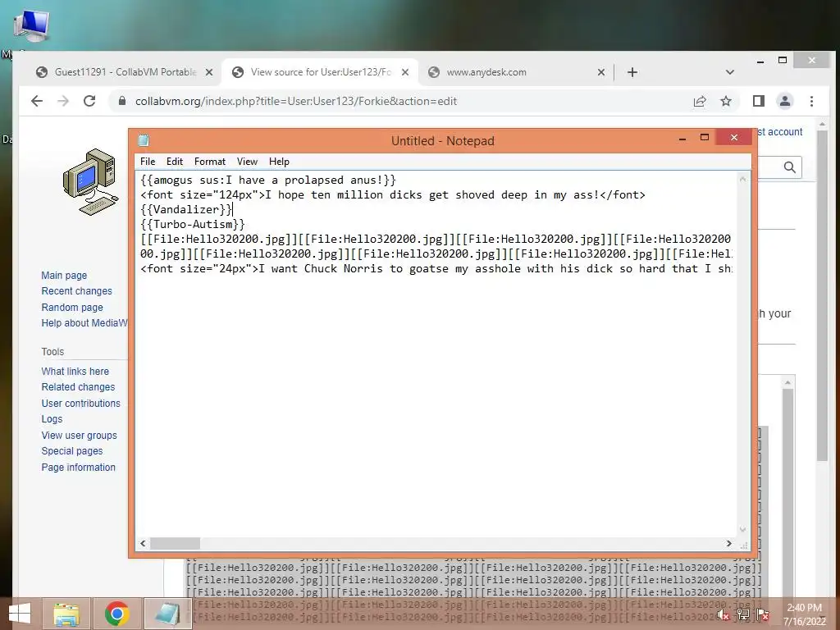The height and width of the screenshot is (630, 840).
Task: Open Special pages link
Action: point(72,451)
